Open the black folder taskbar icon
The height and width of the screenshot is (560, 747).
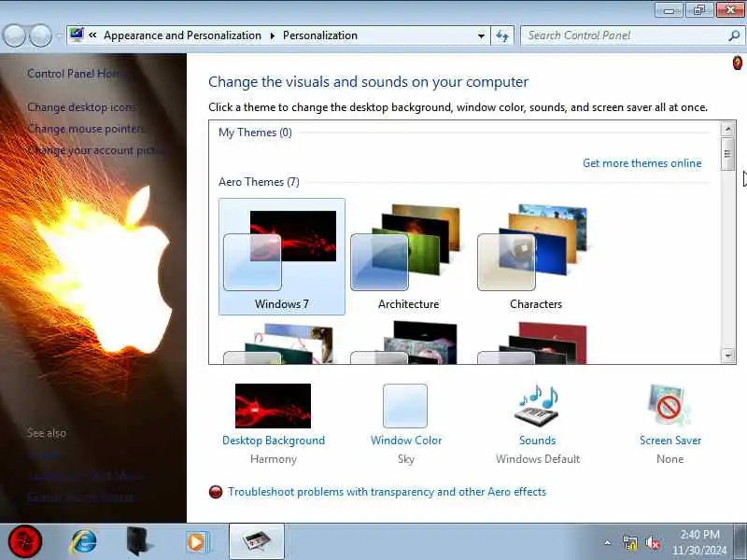tap(138, 542)
